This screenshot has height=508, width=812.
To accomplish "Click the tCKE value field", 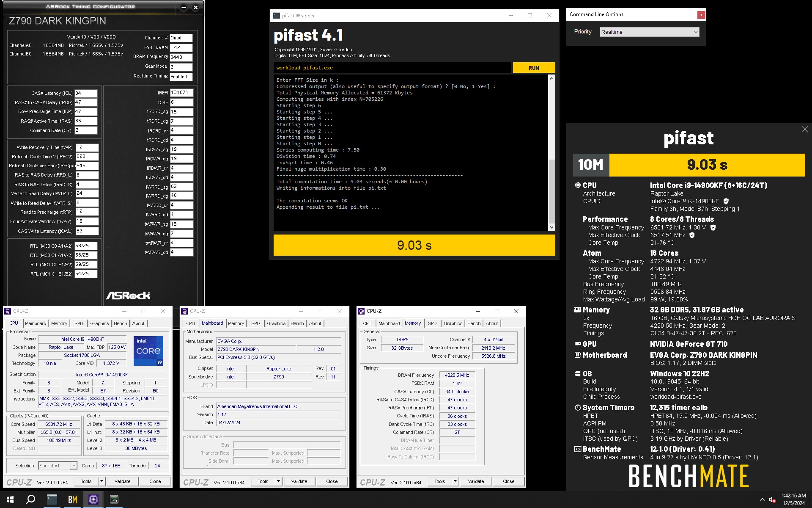I will (181, 102).
